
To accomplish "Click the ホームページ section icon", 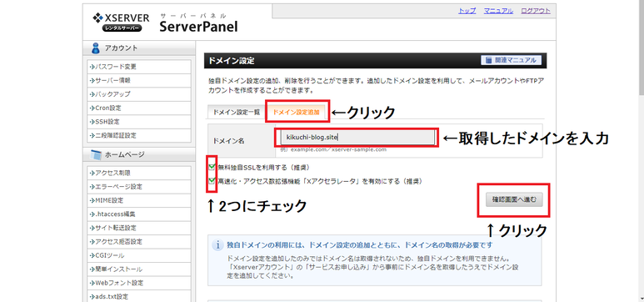I will (x=96, y=155).
